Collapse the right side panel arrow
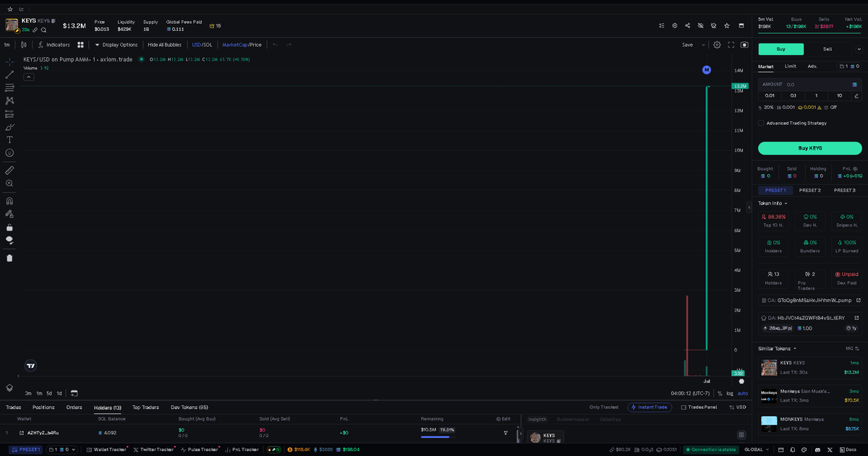868x456 pixels. coord(749,207)
